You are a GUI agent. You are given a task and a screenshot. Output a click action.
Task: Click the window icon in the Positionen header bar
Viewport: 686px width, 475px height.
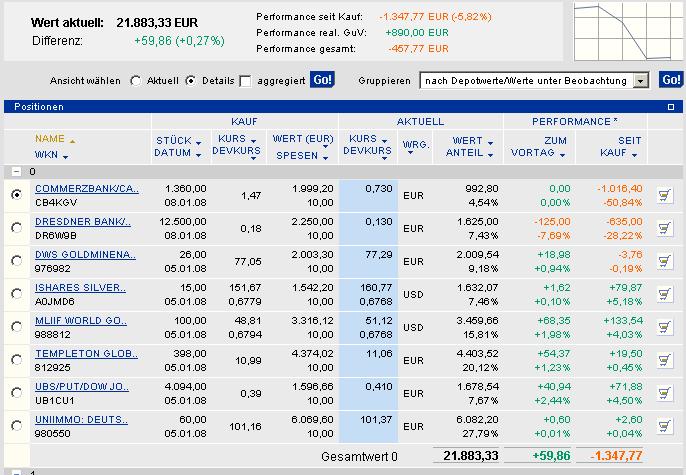click(671, 107)
